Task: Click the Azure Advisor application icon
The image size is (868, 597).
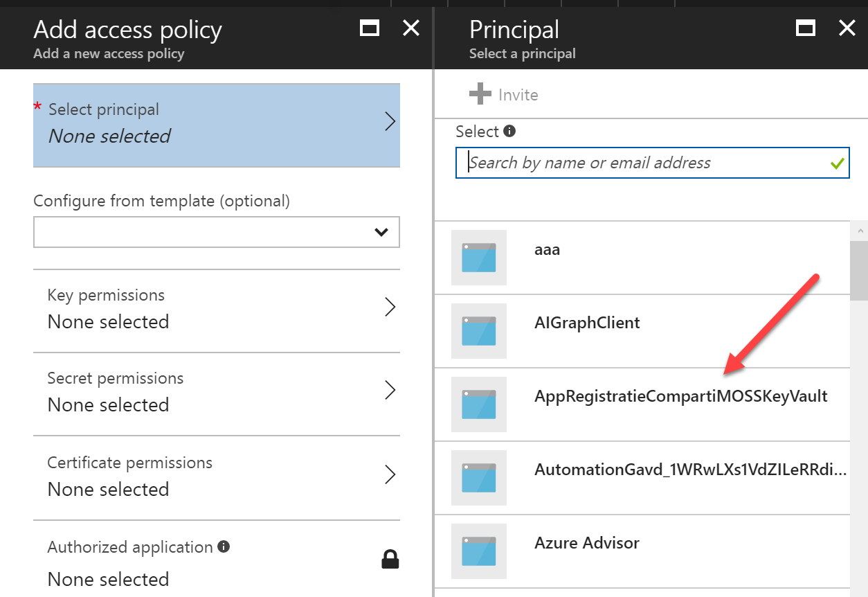Action: coord(478,551)
